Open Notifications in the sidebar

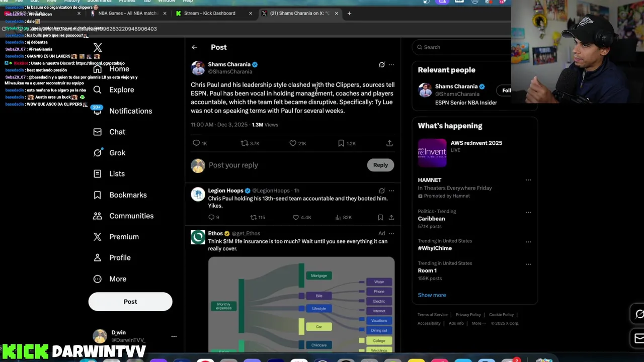pos(122,111)
